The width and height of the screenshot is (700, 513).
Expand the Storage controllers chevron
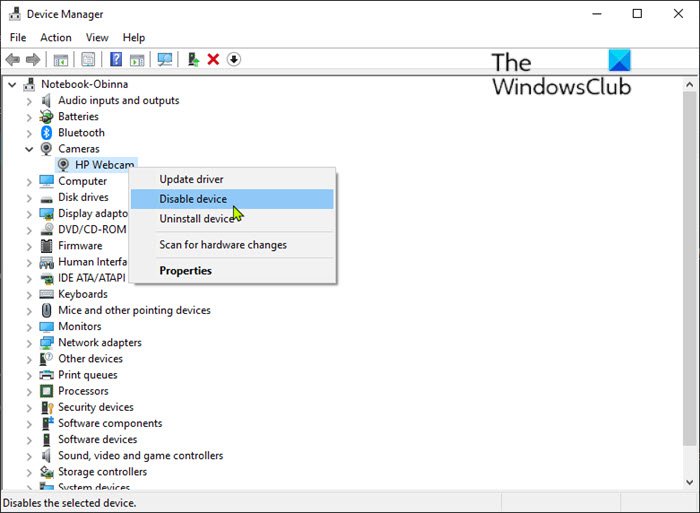[x=29, y=472]
